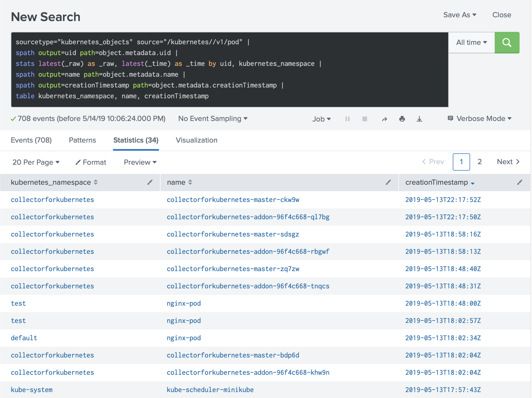The image size is (532, 398).
Task: Click timestamp 2019-05-13T18:58:13Z
Action: (x=443, y=251)
